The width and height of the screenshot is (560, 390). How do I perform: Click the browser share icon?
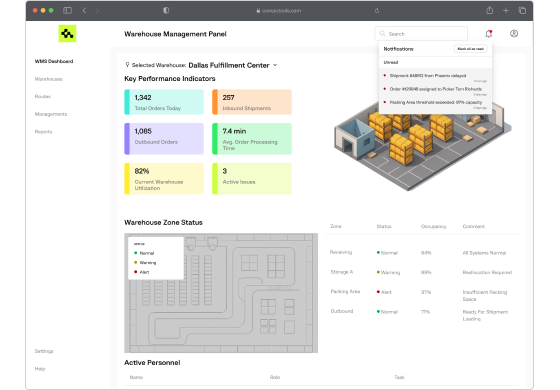pyautogui.click(x=490, y=10)
